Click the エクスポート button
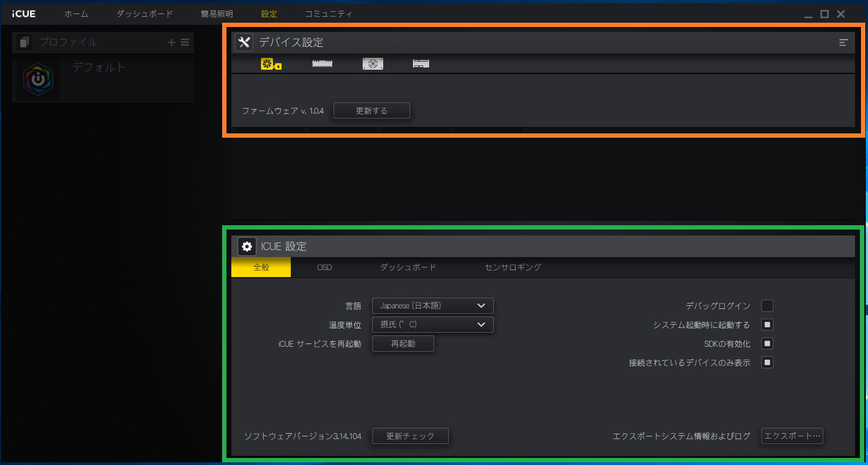The image size is (868, 465). click(x=792, y=436)
